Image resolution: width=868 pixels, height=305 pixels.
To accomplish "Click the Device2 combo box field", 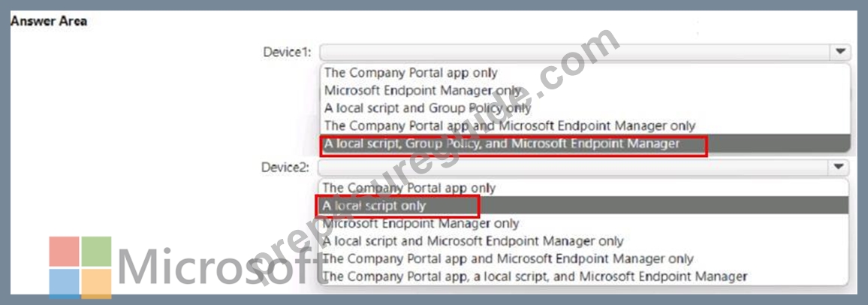I will click(583, 168).
